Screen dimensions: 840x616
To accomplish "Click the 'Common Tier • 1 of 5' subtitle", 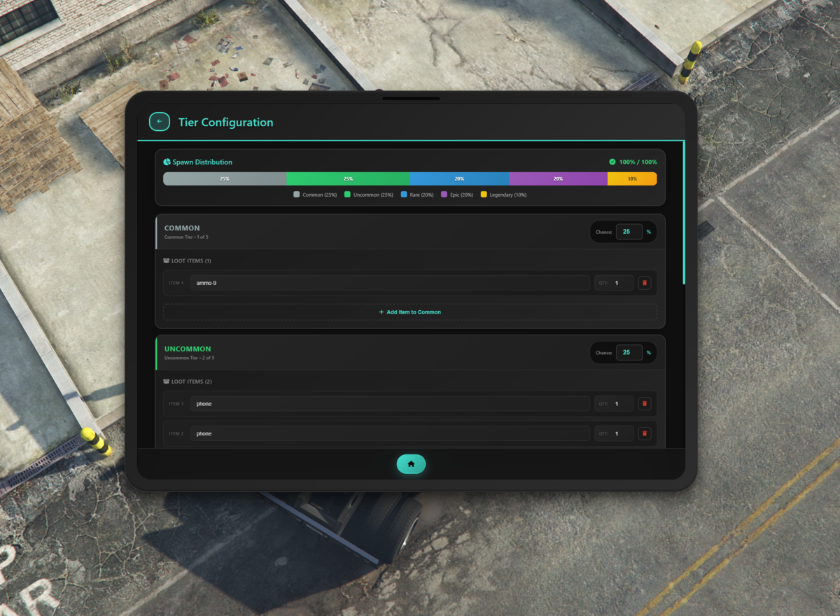I will click(x=186, y=237).
